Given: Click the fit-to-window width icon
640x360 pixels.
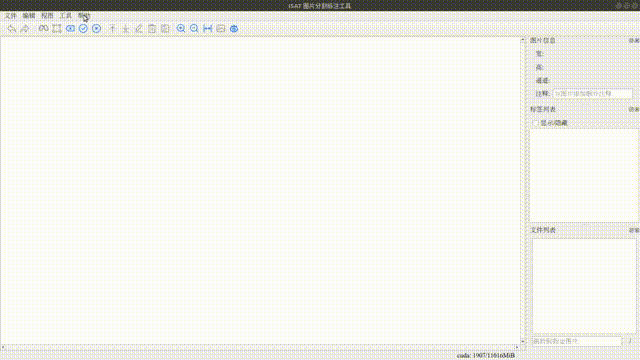Looking at the screenshot, I should tap(207, 29).
